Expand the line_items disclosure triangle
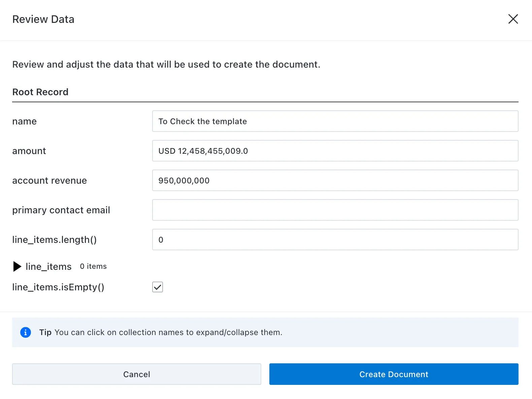532x399 pixels. (17, 266)
